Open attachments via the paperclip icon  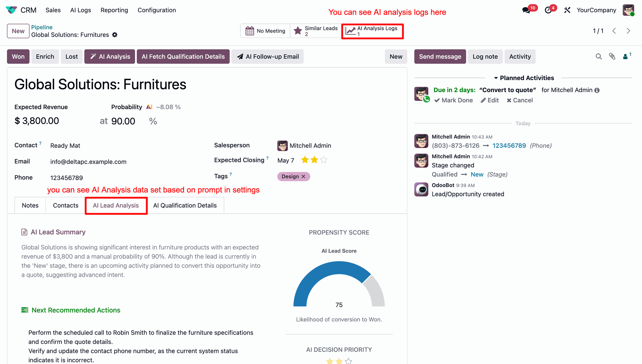612,56
